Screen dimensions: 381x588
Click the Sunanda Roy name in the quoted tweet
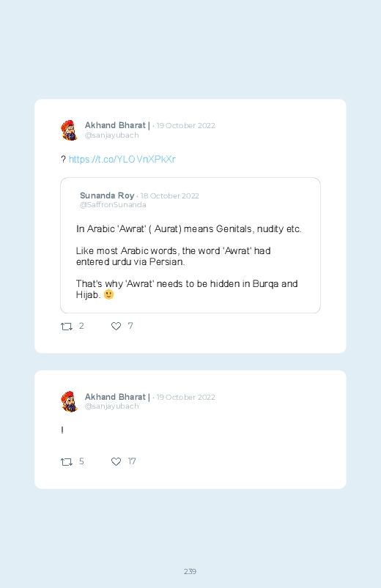coord(107,196)
